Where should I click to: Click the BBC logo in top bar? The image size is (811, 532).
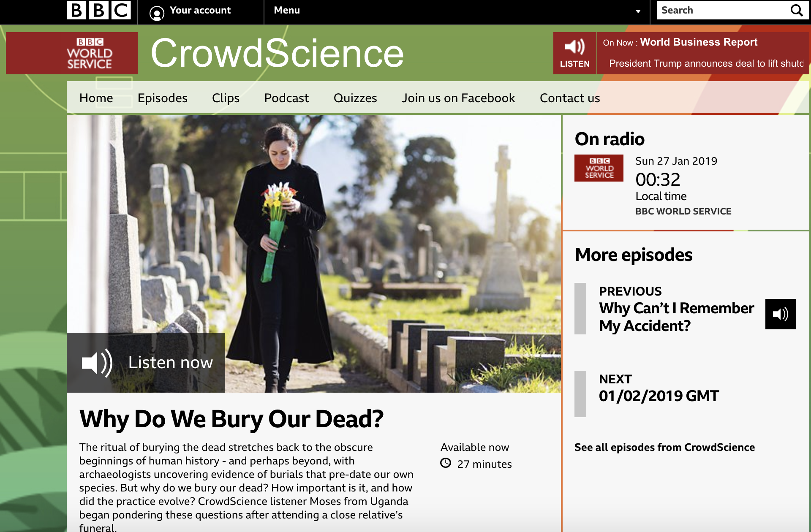pos(99,10)
